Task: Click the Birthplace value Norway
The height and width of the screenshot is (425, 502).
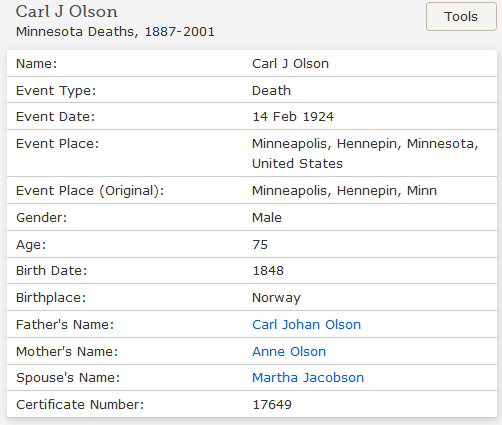Action: pyautogui.click(x=276, y=298)
